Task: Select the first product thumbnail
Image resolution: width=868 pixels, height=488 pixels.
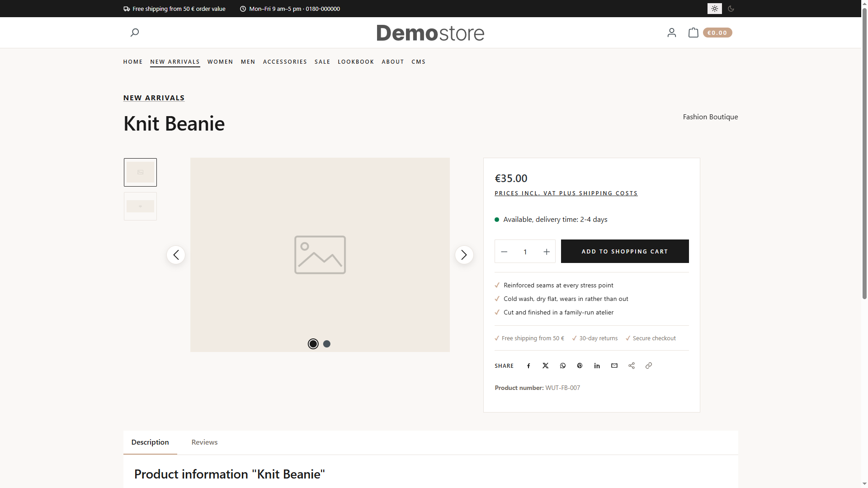Action: (140, 172)
